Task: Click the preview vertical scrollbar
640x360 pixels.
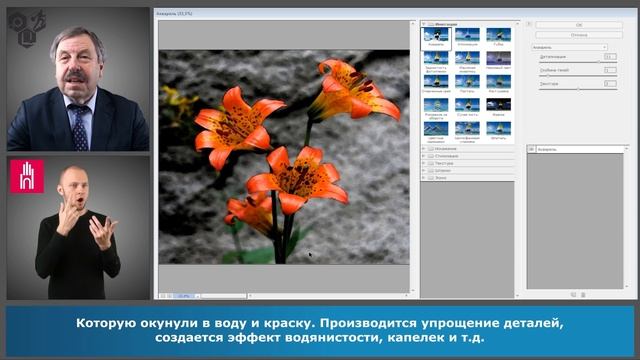Action: (413, 157)
